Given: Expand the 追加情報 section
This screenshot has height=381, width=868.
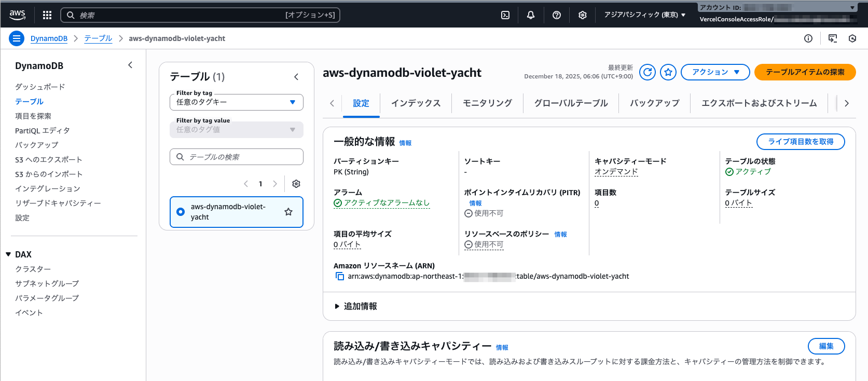Looking at the screenshot, I should tap(355, 306).
